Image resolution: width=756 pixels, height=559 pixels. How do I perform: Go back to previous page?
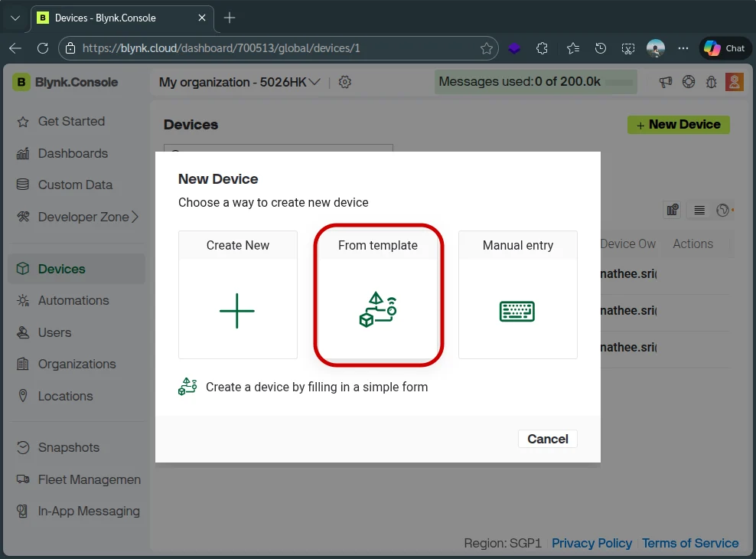point(15,48)
